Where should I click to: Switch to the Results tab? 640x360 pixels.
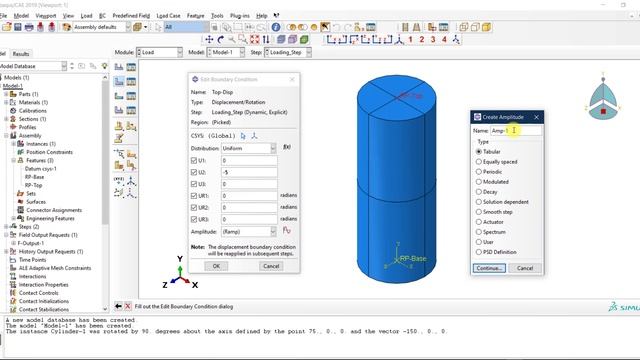(x=20, y=53)
